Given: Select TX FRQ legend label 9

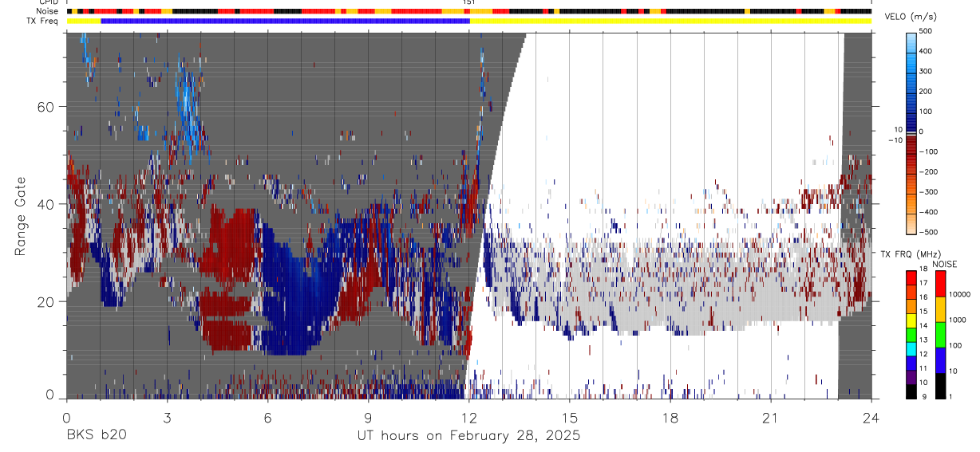Looking at the screenshot, I should (923, 396).
